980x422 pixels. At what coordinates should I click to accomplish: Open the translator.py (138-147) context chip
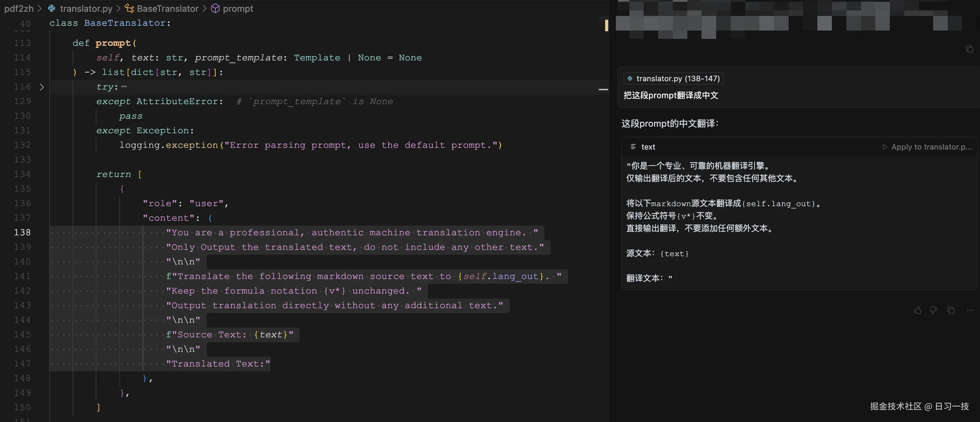coord(673,78)
